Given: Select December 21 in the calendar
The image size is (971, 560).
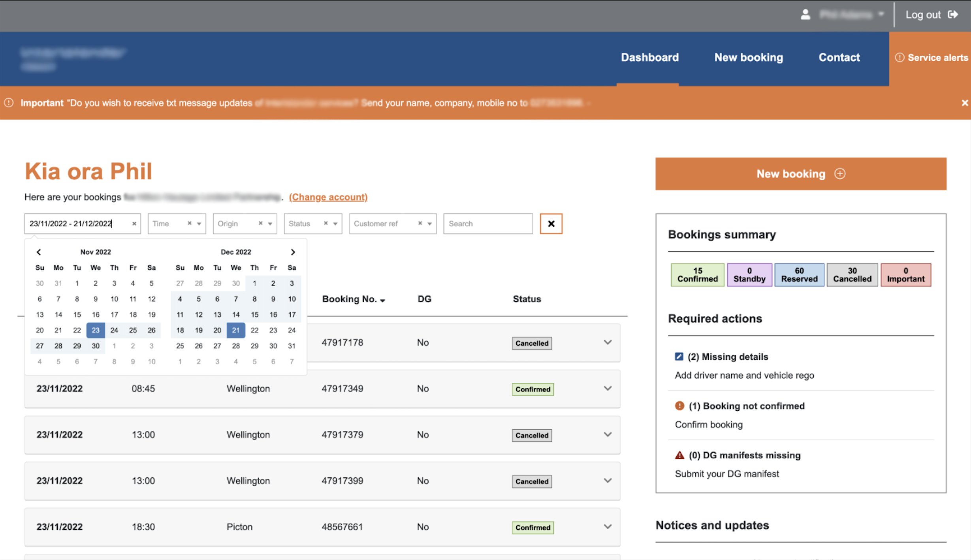Looking at the screenshot, I should (236, 330).
